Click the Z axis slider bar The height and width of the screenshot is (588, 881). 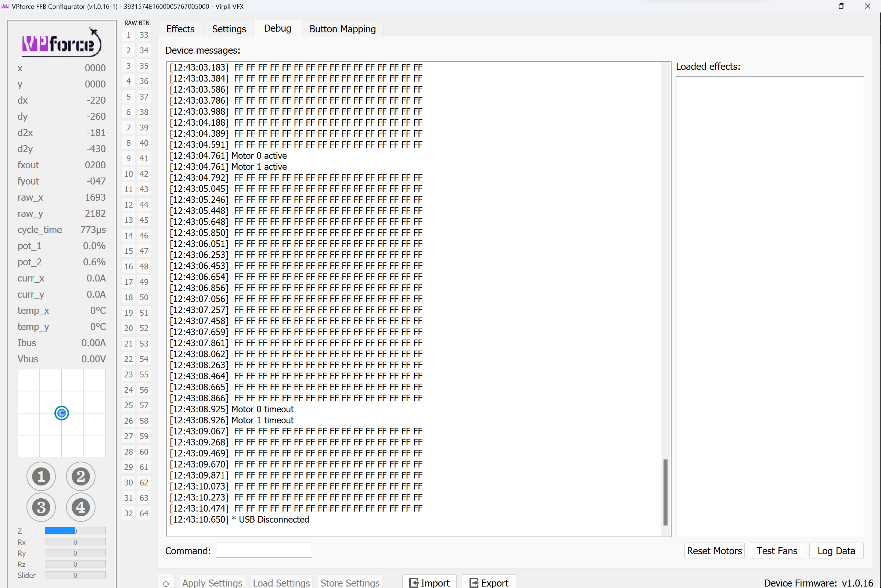pyautogui.click(x=75, y=531)
